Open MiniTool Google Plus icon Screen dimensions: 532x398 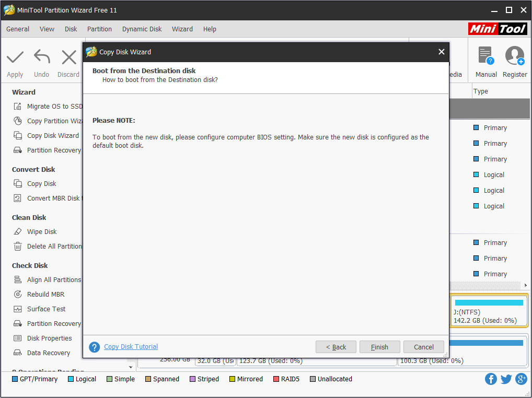click(x=521, y=379)
